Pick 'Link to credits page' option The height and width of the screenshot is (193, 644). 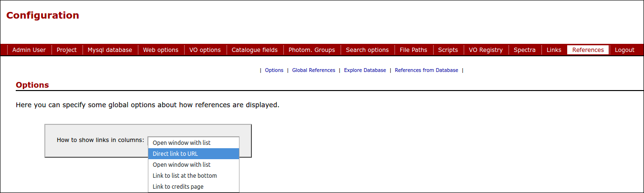tap(194, 186)
